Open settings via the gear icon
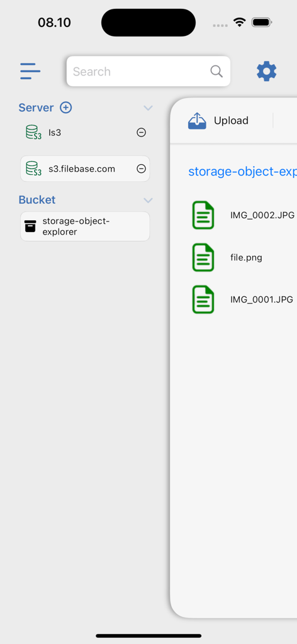Image resolution: width=297 pixels, height=644 pixels. click(x=267, y=72)
